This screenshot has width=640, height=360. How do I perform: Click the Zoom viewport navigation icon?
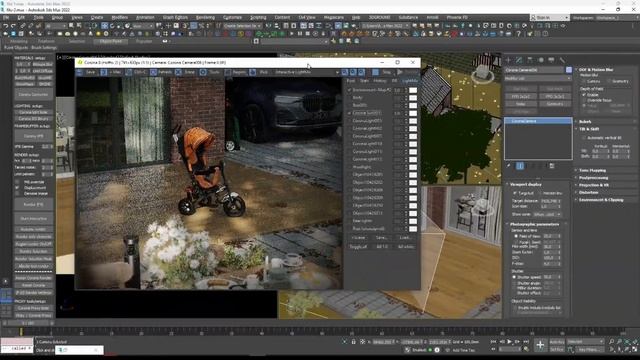(x=611, y=342)
